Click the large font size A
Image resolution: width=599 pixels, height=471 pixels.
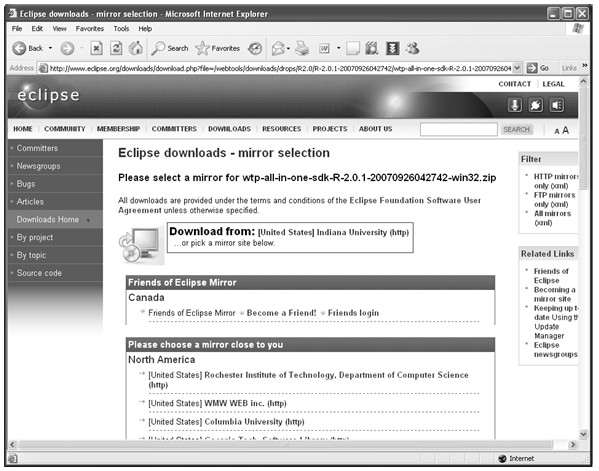point(565,130)
